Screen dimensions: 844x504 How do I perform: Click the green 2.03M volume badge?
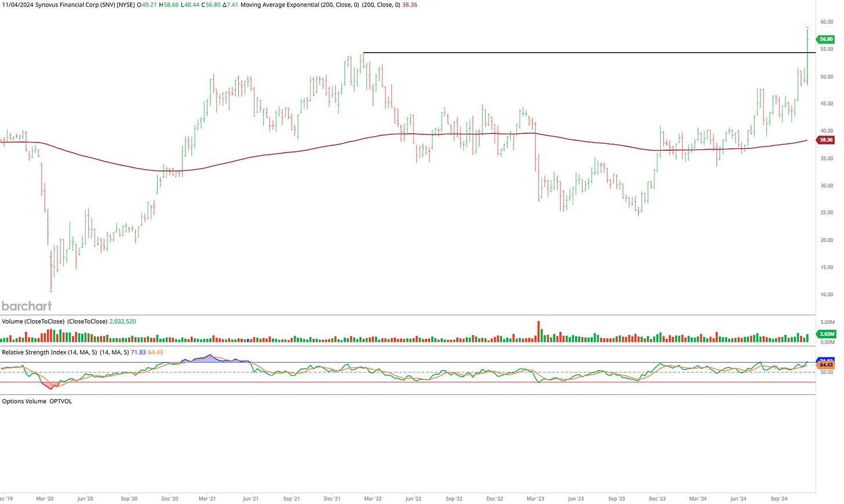[x=825, y=334]
